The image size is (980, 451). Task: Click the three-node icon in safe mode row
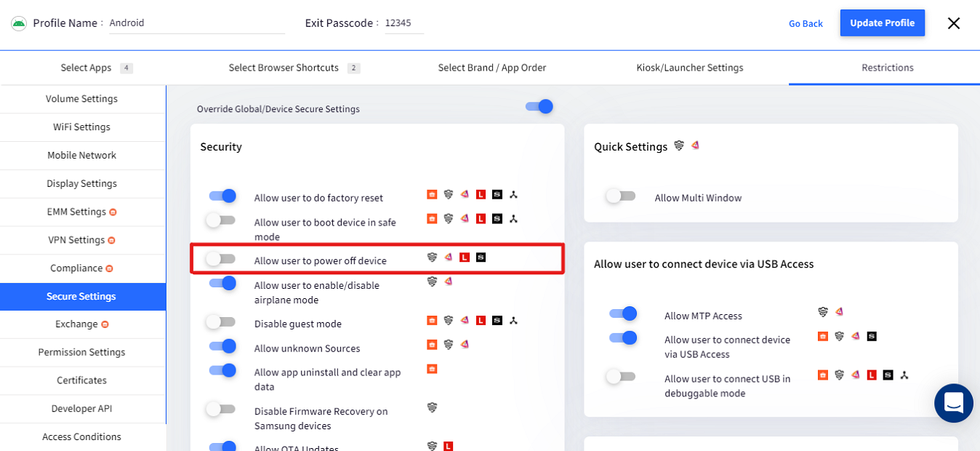[x=513, y=218]
